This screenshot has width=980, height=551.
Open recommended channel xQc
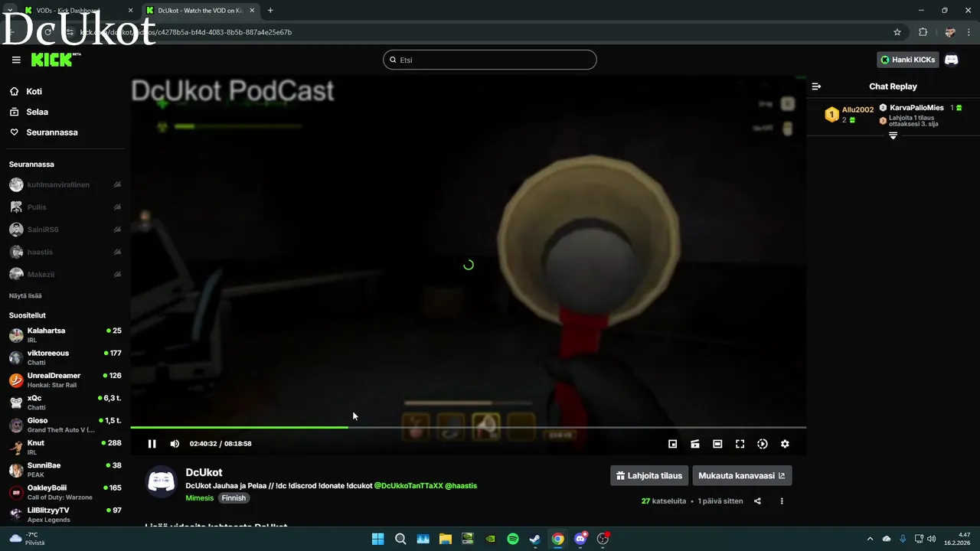pyautogui.click(x=65, y=403)
